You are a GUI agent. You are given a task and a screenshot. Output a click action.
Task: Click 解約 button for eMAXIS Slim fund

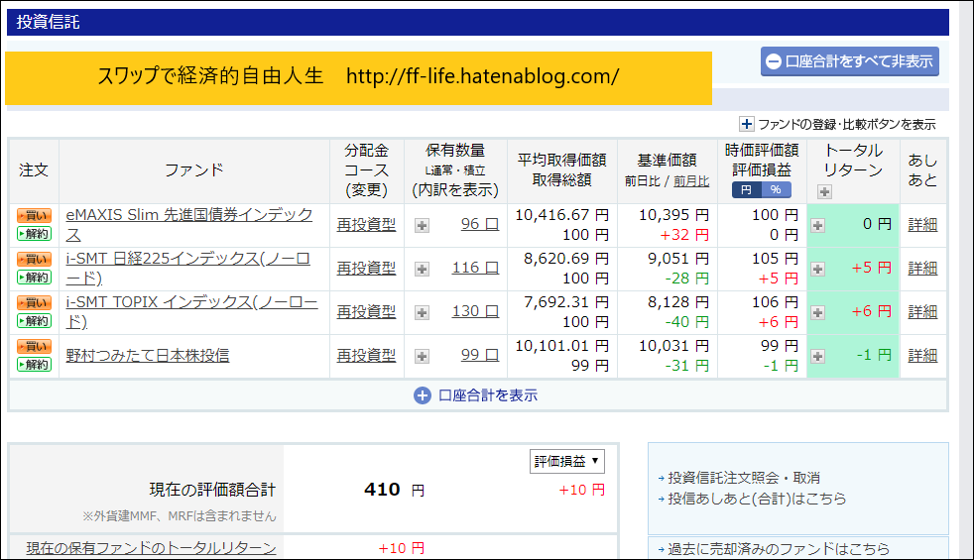click(34, 234)
